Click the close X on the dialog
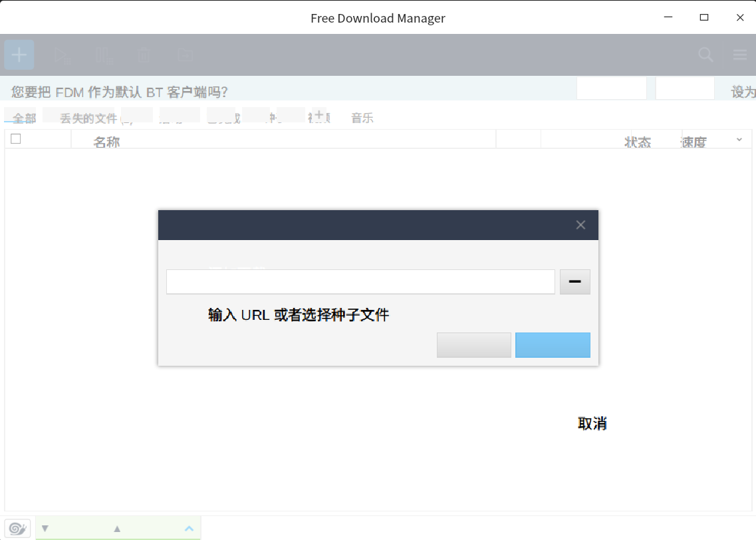The width and height of the screenshot is (756, 540). (580, 225)
